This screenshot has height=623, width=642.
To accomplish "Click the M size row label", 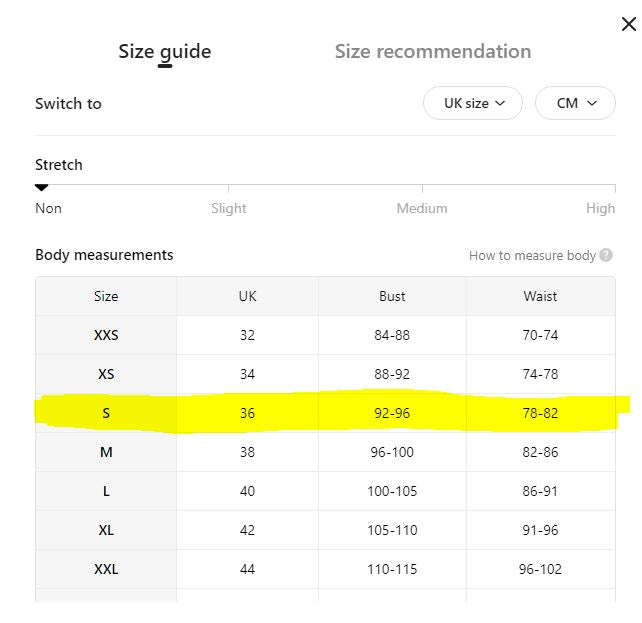I will click(x=106, y=452).
